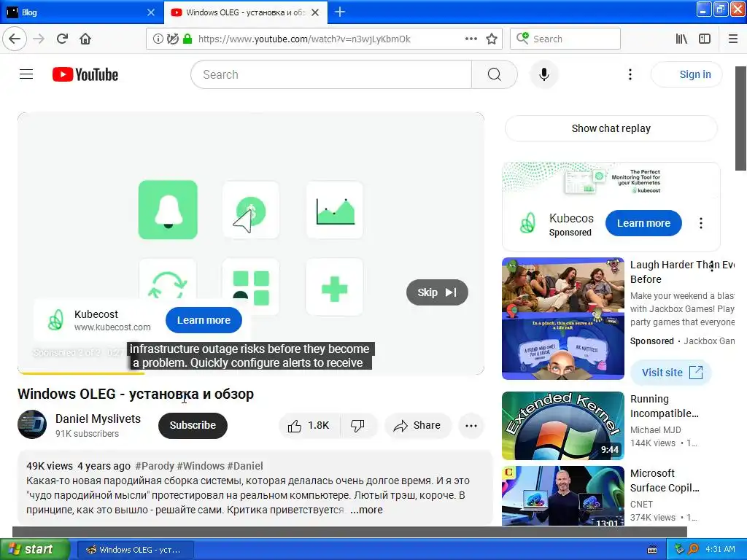
Task: Click the ad progress bar
Action: pyautogui.click(x=251, y=373)
